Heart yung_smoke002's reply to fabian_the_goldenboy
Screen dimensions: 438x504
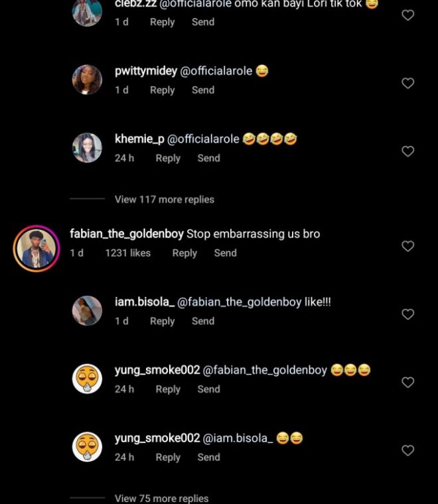[408, 382]
